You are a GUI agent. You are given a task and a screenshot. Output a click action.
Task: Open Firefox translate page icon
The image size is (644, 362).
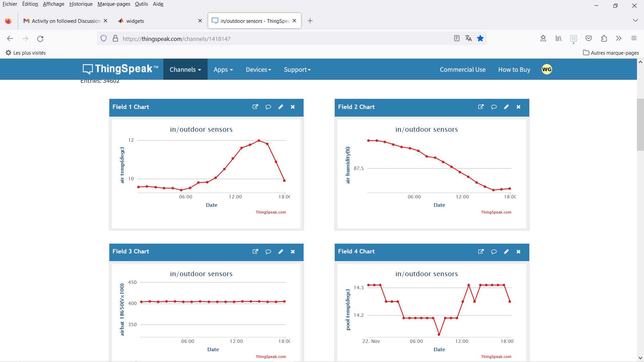pyautogui.click(x=469, y=39)
